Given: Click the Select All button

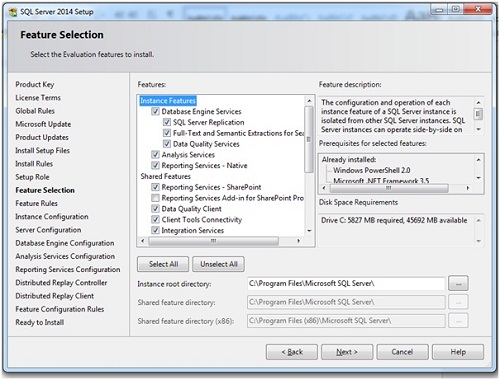Looking at the screenshot, I should 163,264.
